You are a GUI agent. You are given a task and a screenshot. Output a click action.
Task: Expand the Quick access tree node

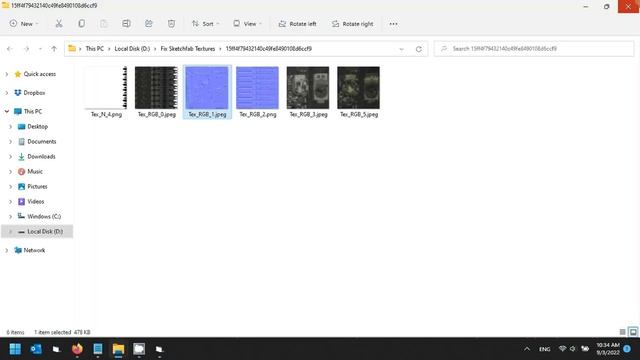(7, 74)
